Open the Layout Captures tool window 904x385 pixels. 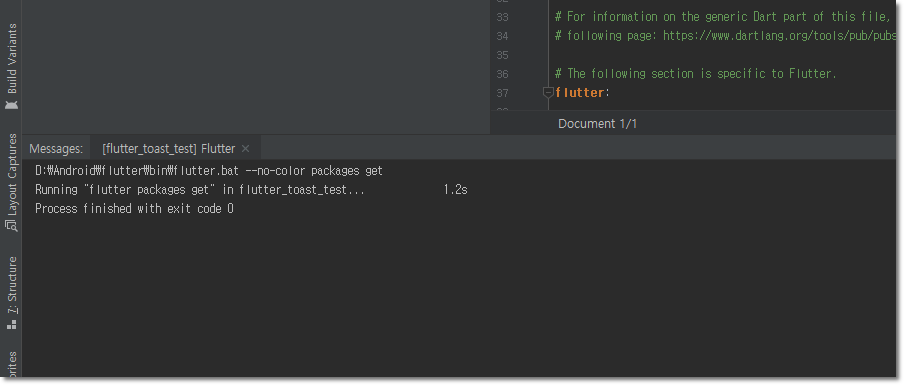click(12, 182)
